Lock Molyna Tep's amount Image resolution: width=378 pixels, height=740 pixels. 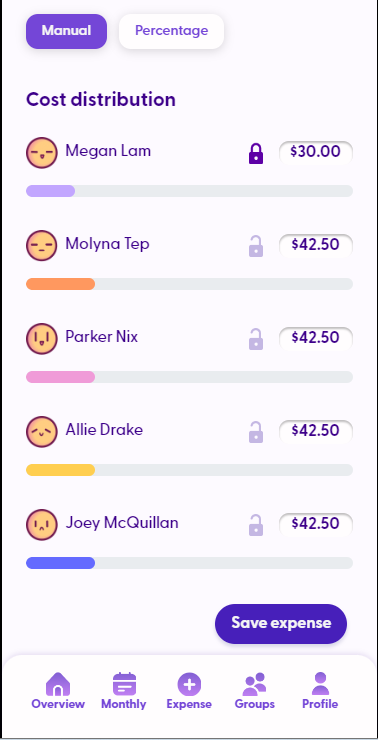click(256, 246)
